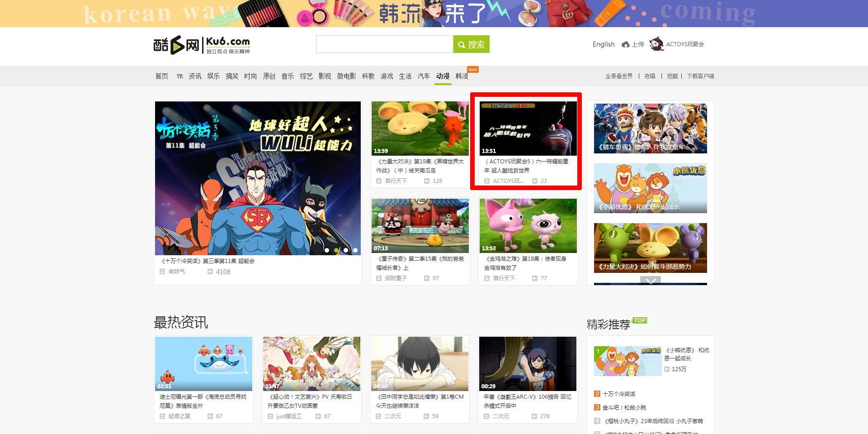This screenshot has width=868, height=434.
Task: Open the 金鸡湖之准 第18集 thumbnail
Action: click(528, 226)
